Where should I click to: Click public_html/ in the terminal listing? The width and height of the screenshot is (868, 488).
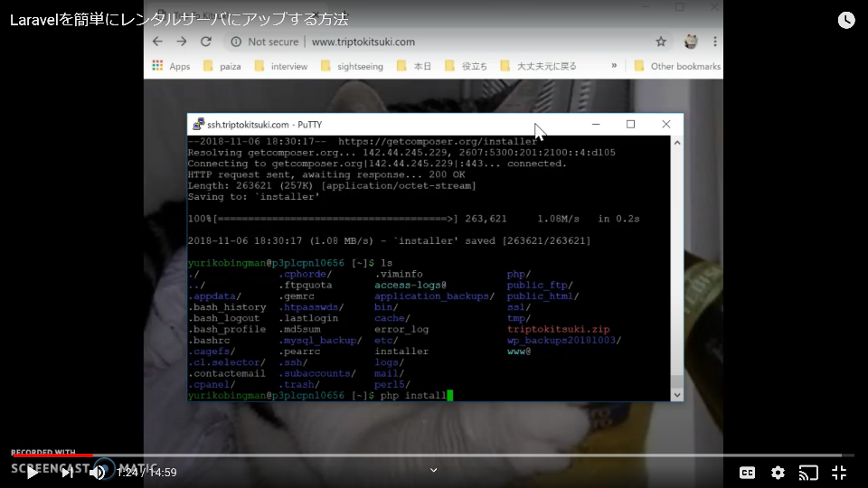click(x=542, y=296)
